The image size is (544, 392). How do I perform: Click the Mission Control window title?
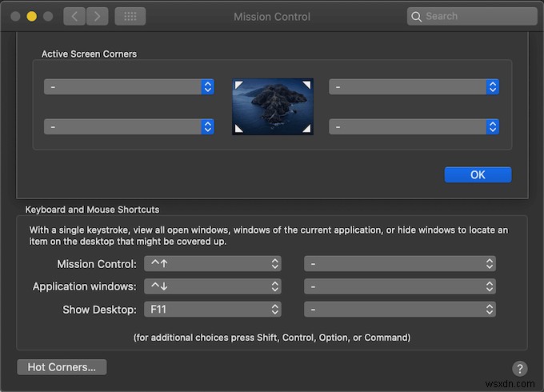coord(272,17)
